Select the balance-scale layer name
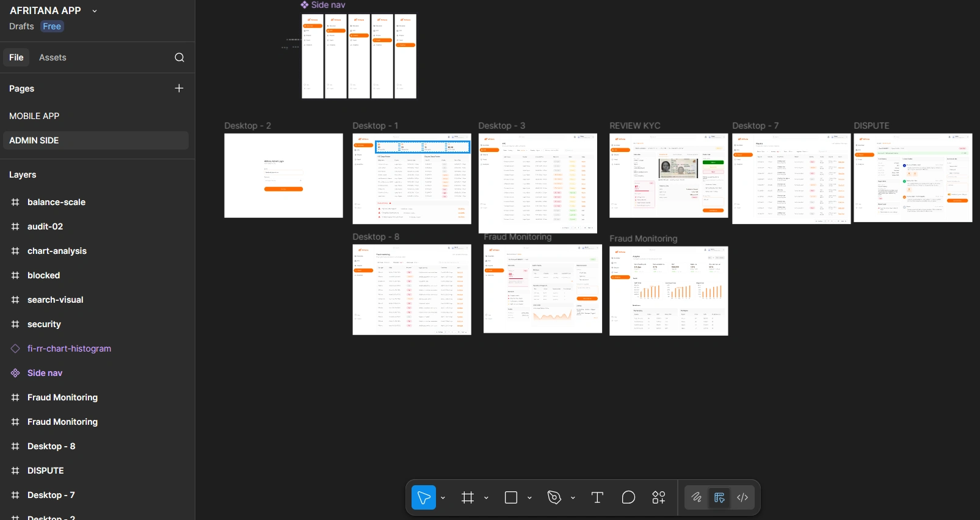 click(56, 202)
